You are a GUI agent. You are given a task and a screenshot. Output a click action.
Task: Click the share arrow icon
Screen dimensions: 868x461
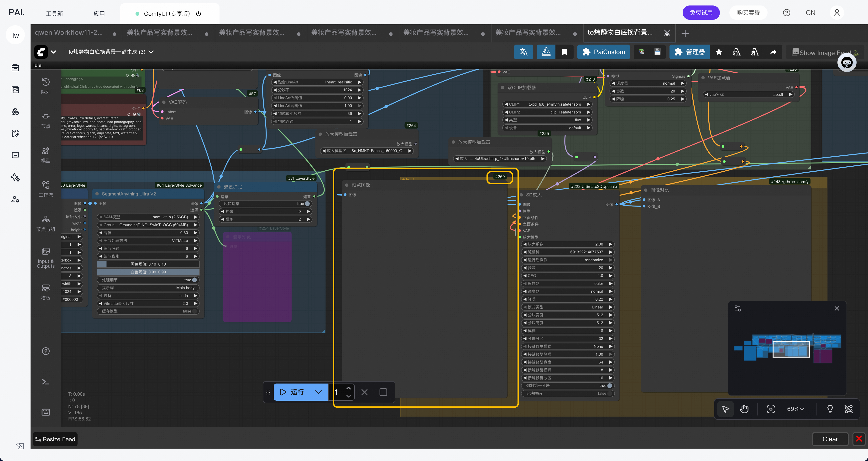tap(773, 52)
